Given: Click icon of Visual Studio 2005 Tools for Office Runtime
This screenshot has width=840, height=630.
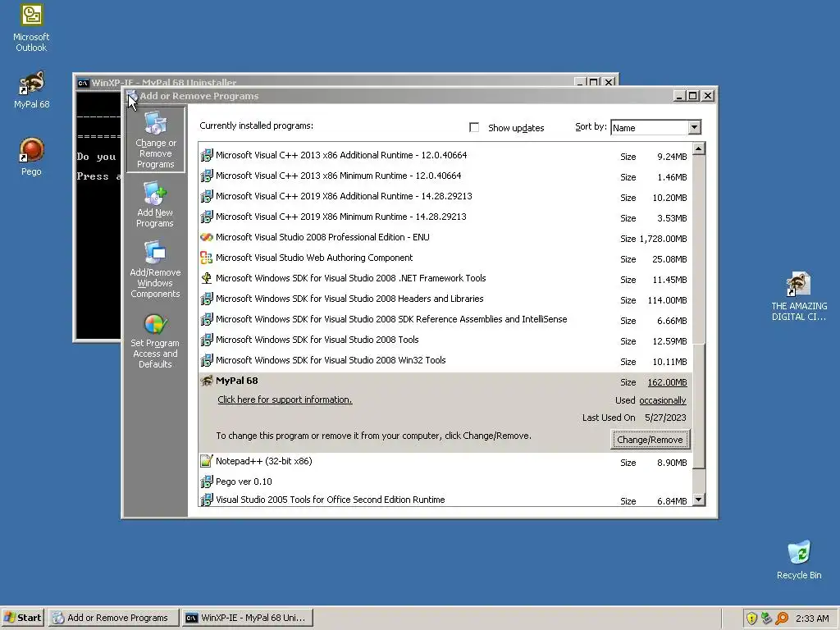Looking at the screenshot, I should click(206, 500).
